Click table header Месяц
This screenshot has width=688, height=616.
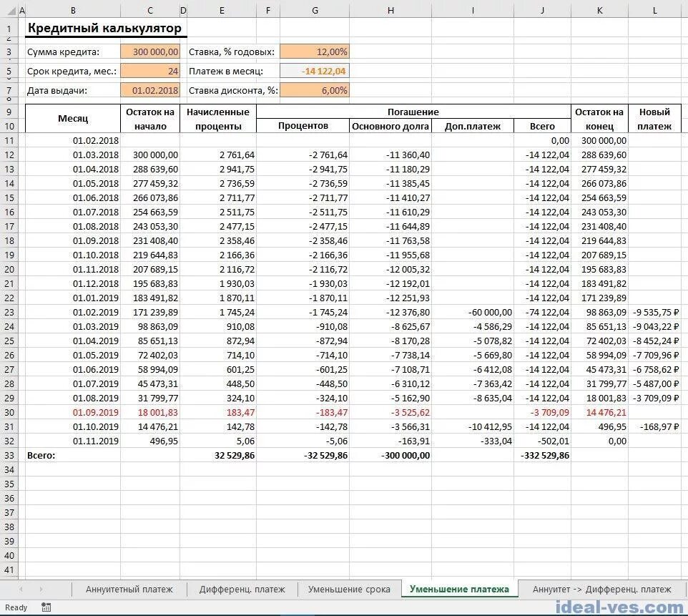pos(73,119)
